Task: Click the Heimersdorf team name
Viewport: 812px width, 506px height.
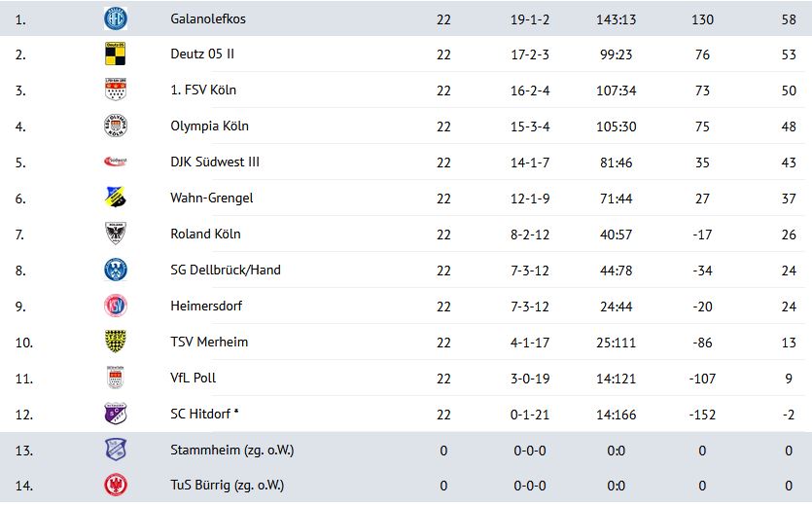Action: pos(206,306)
